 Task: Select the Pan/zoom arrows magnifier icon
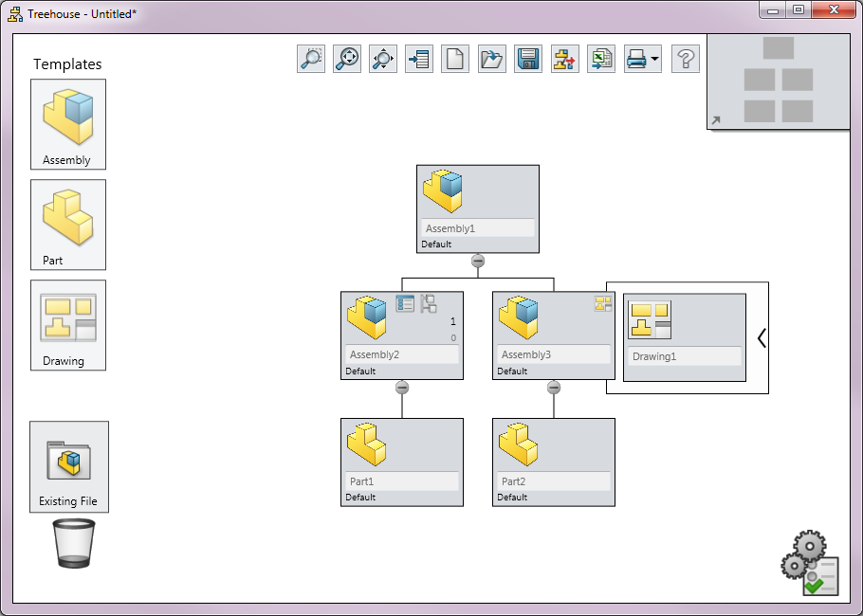tap(383, 59)
